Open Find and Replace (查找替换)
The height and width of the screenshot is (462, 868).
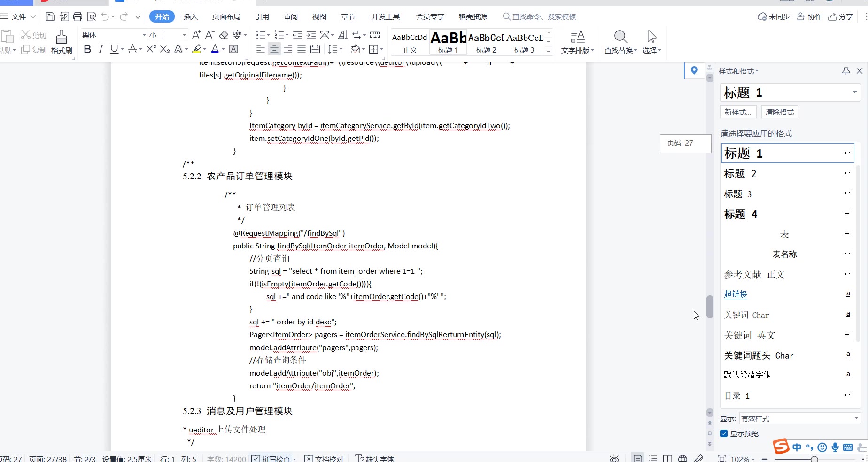pos(620,42)
